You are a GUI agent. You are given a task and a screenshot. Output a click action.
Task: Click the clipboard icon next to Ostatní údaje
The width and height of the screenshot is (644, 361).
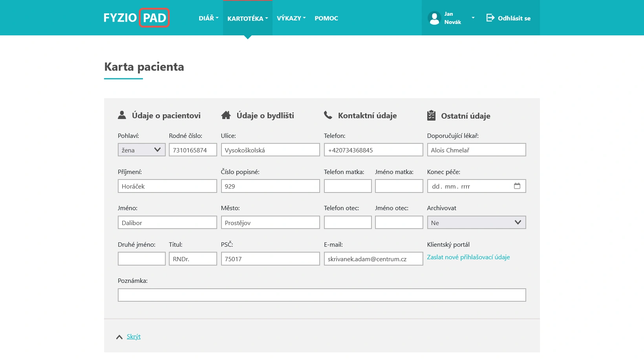[x=432, y=115]
